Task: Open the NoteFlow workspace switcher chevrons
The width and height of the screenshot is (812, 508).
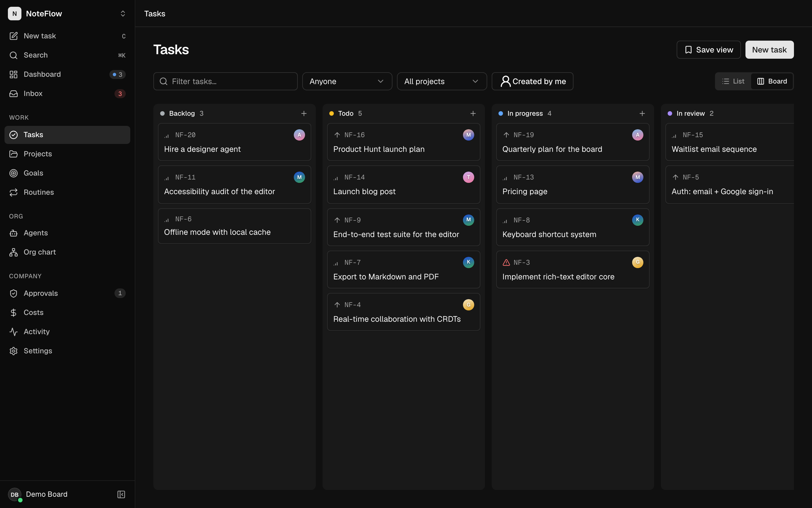Action: (x=123, y=14)
